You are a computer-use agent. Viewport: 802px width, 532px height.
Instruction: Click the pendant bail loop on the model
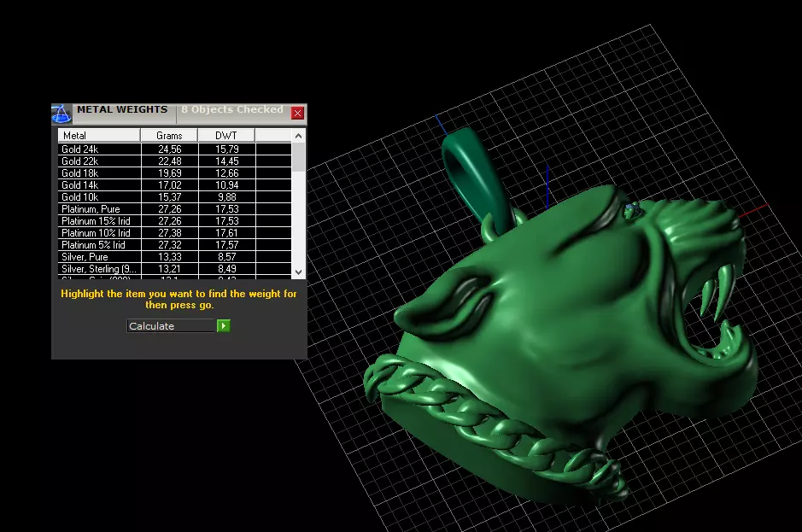tap(475, 180)
